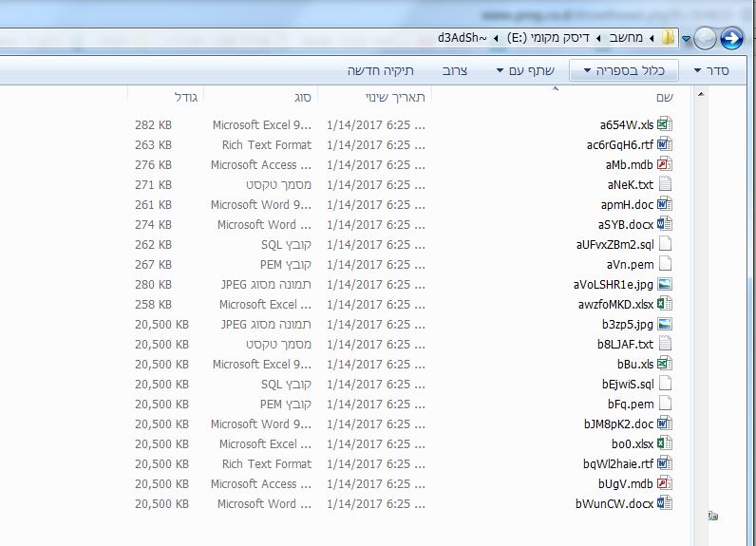Image resolution: width=756 pixels, height=546 pixels.
Task: Click the image icon of aVoLSHR1e.jpg
Action: coord(665,284)
